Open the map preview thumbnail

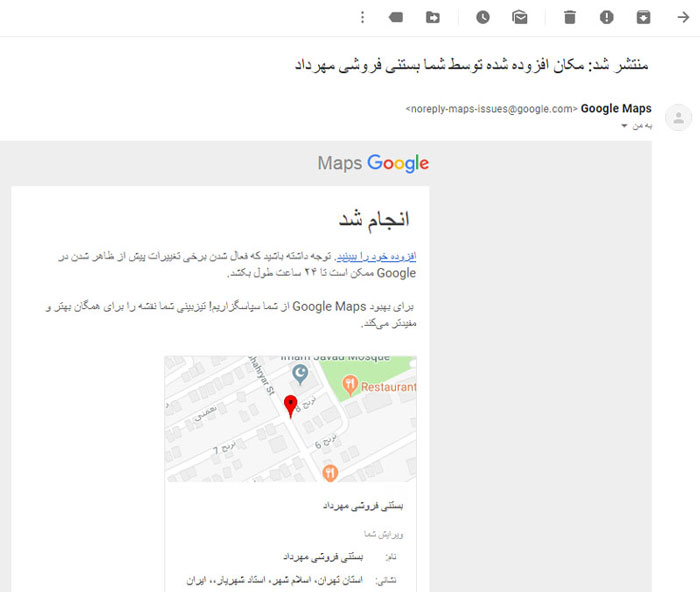click(290, 419)
